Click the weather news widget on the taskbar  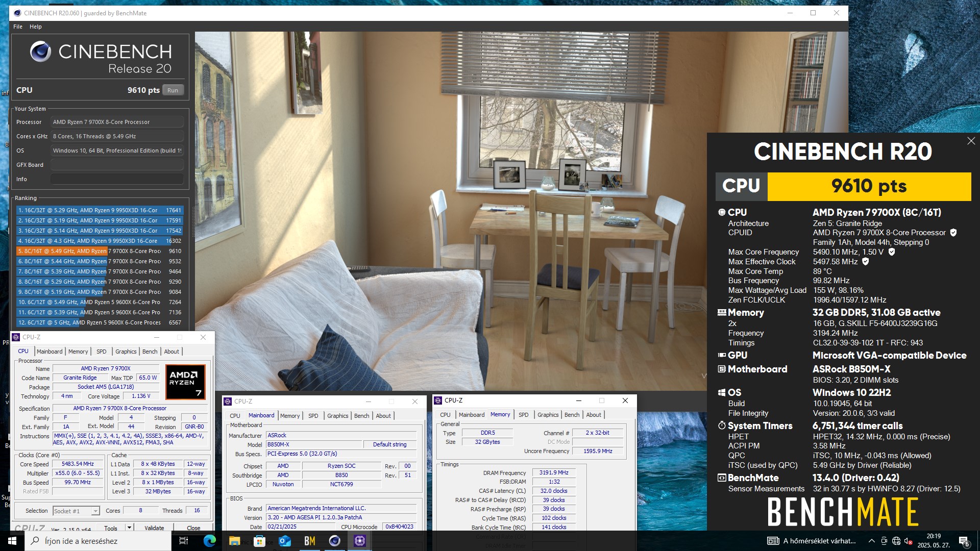[812, 541]
